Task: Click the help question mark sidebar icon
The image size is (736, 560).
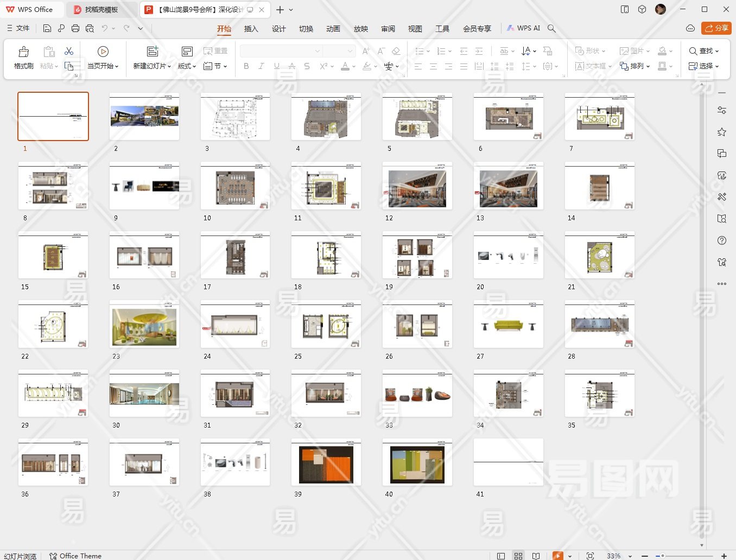Action: [721, 240]
